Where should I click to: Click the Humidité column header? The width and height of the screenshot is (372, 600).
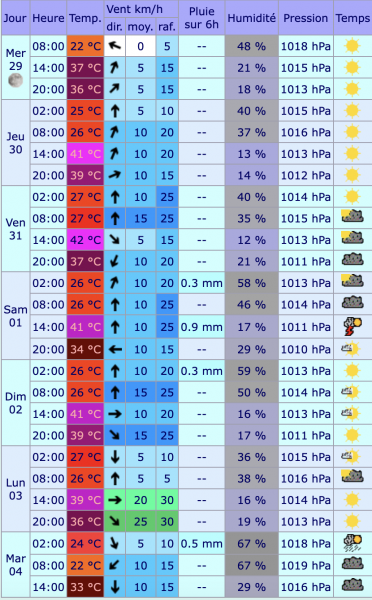[x=251, y=18]
